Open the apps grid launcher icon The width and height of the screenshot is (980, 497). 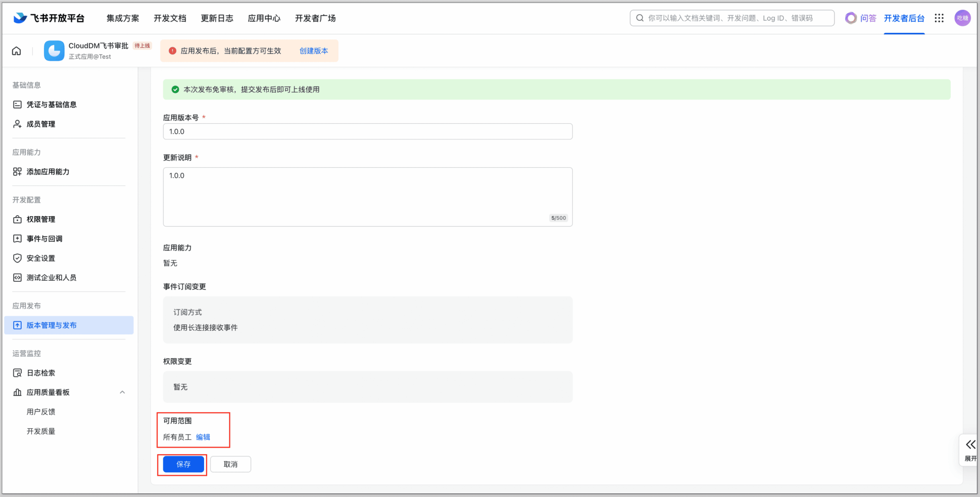[939, 18]
